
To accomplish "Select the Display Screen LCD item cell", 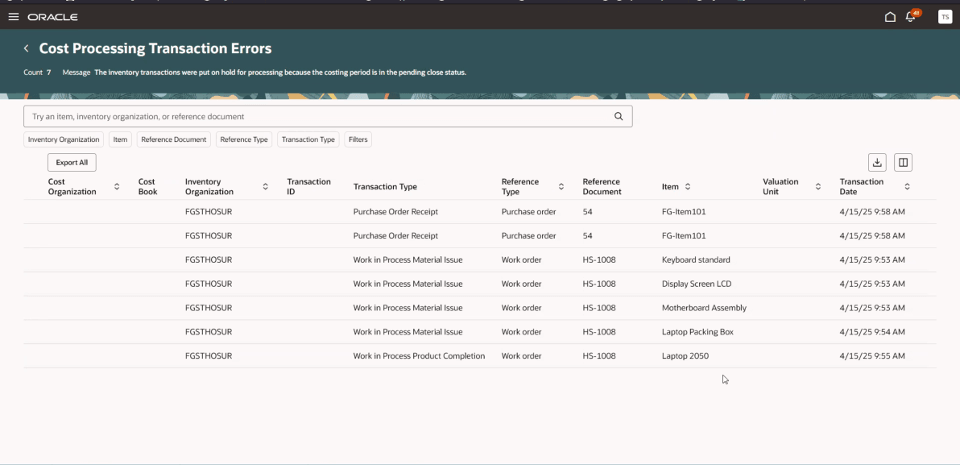I will coord(697,284).
